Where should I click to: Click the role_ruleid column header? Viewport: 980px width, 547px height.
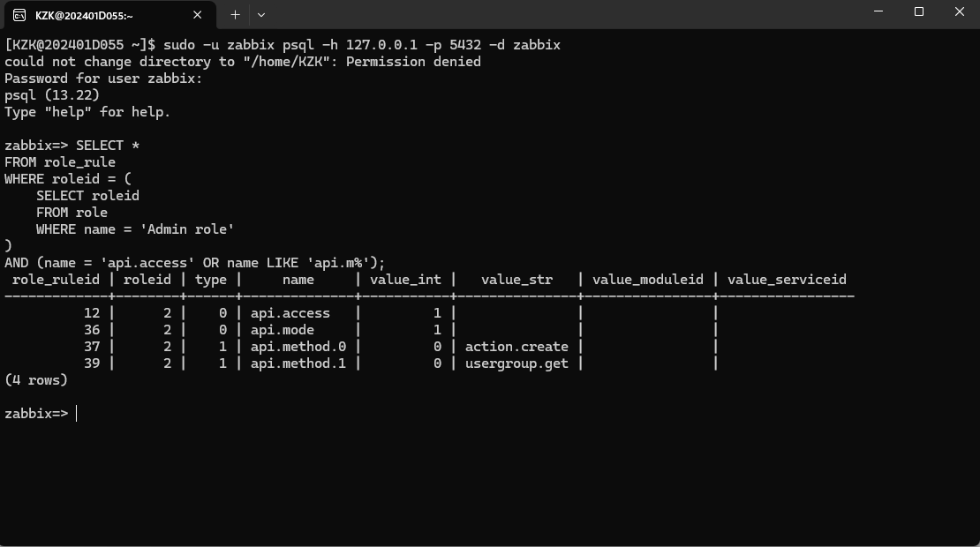pos(56,280)
